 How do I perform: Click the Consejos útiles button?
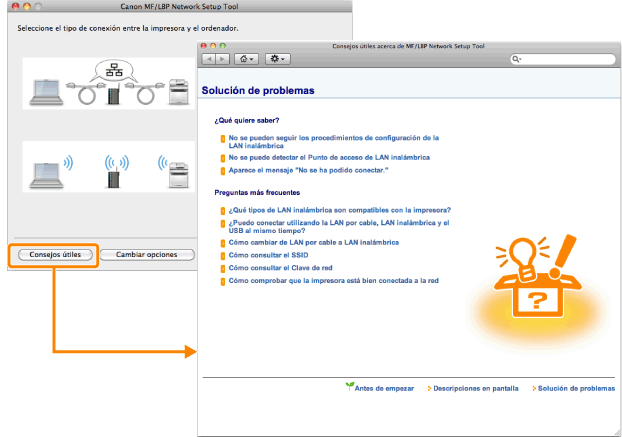coord(56,255)
